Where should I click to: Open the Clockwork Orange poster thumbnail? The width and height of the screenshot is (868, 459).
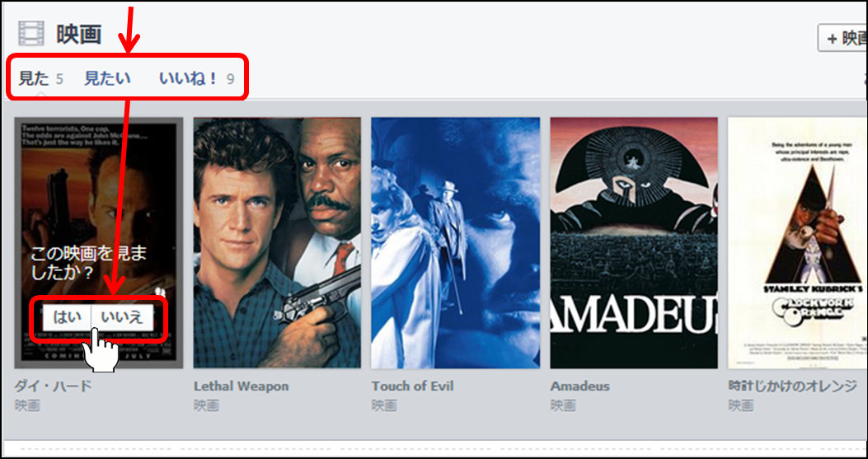[798, 242]
